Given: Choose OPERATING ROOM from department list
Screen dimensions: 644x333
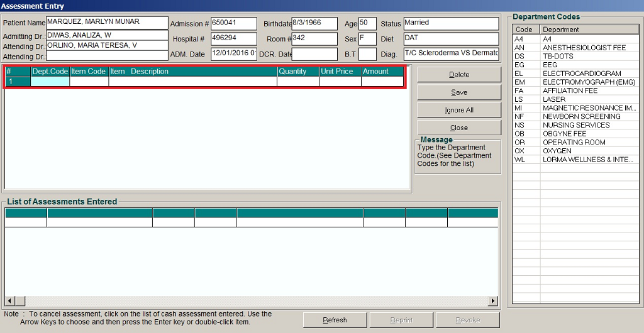Looking at the screenshot, I should tap(574, 143).
